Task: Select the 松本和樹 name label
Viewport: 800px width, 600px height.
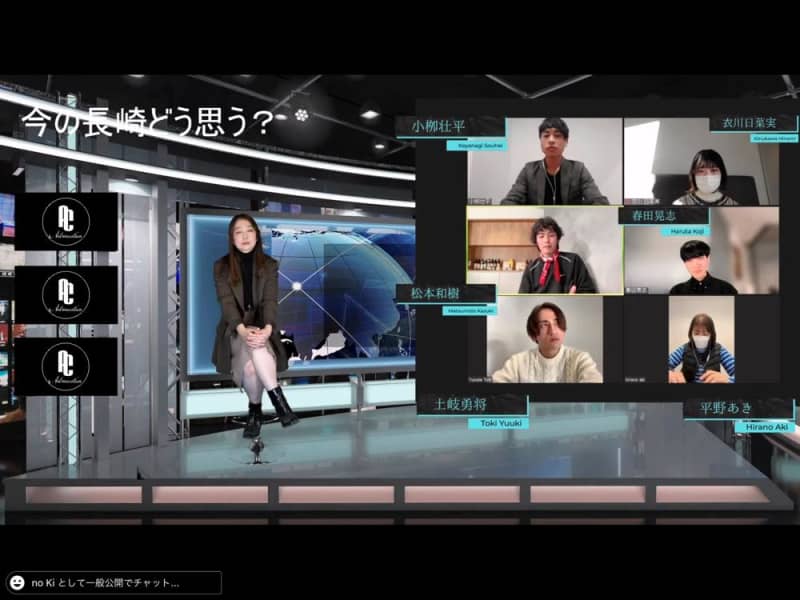Action: 445,293
